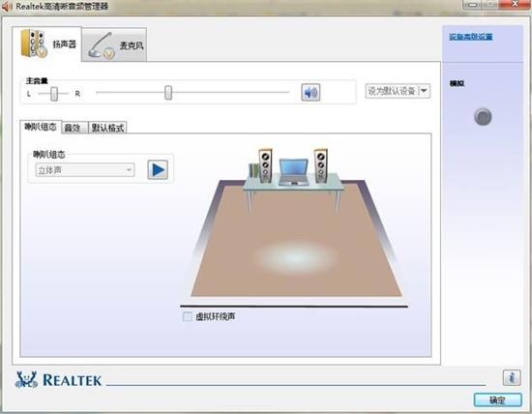The height and width of the screenshot is (414, 532).
Task: Switch to the 麦克风 microphone tab
Action: (x=114, y=45)
